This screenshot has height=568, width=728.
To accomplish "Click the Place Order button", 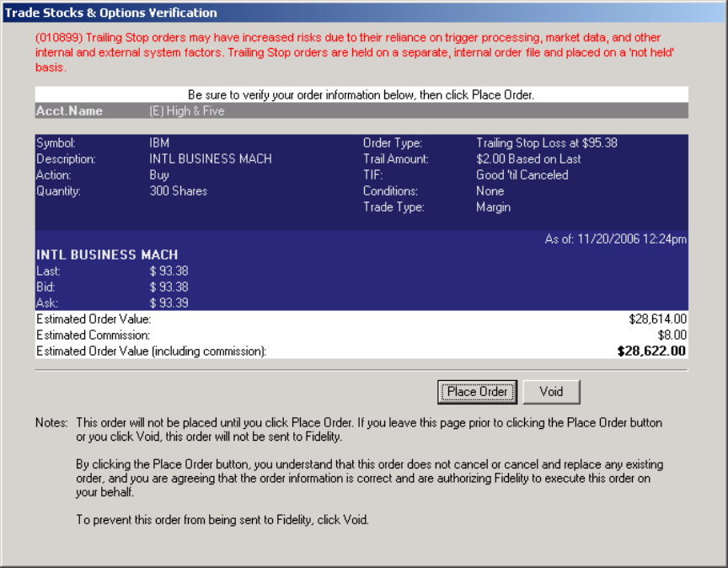I will point(477,392).
